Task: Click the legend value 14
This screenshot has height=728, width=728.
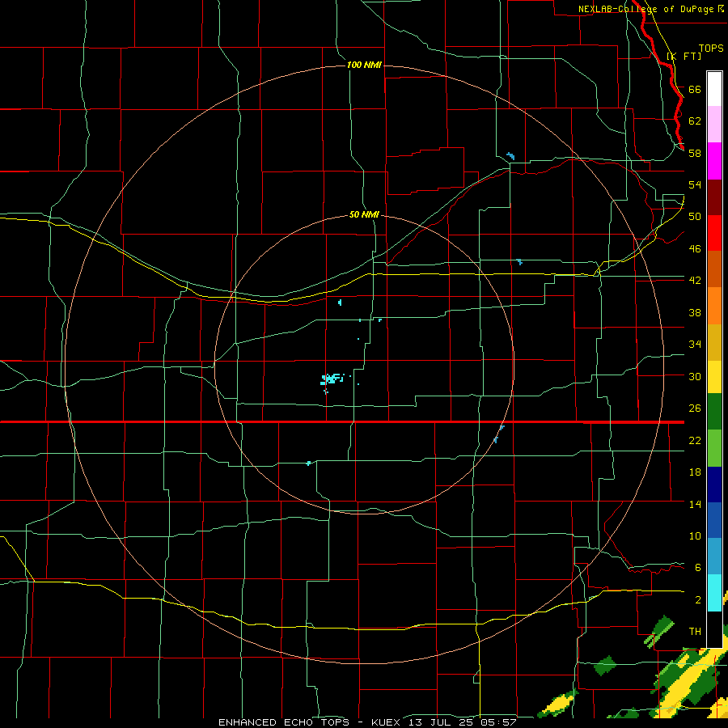Action: click(695, 504)
